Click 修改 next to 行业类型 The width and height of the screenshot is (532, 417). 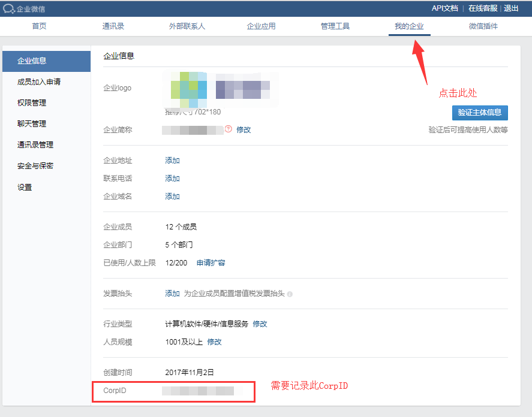coord(260,324)
